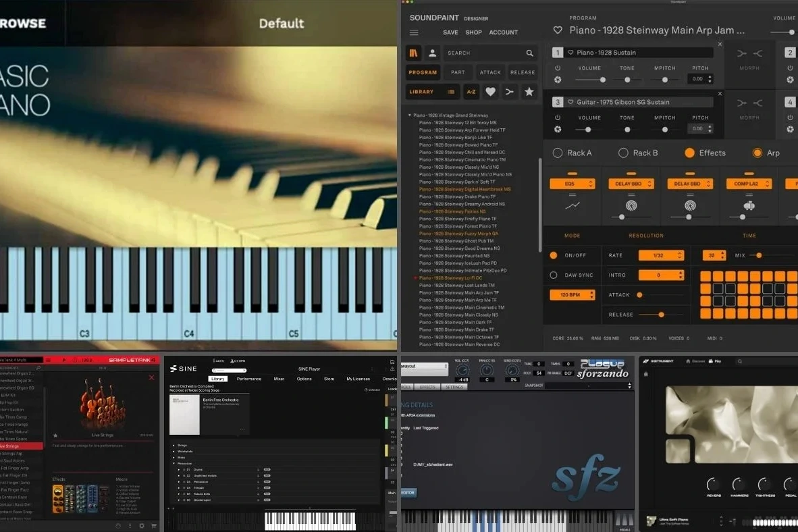Viewport: 798px width, 532px height.
Task: Open the Soundpaint user profile icon
Action: [432, 53]
